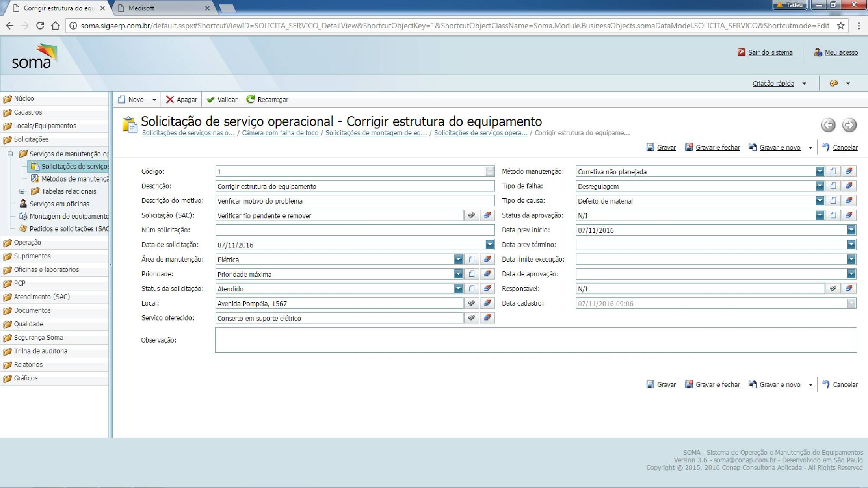Expand Data prev término date picker
Image resolution: width=868 pixels, height=488 pixels.
click(851, 245)
